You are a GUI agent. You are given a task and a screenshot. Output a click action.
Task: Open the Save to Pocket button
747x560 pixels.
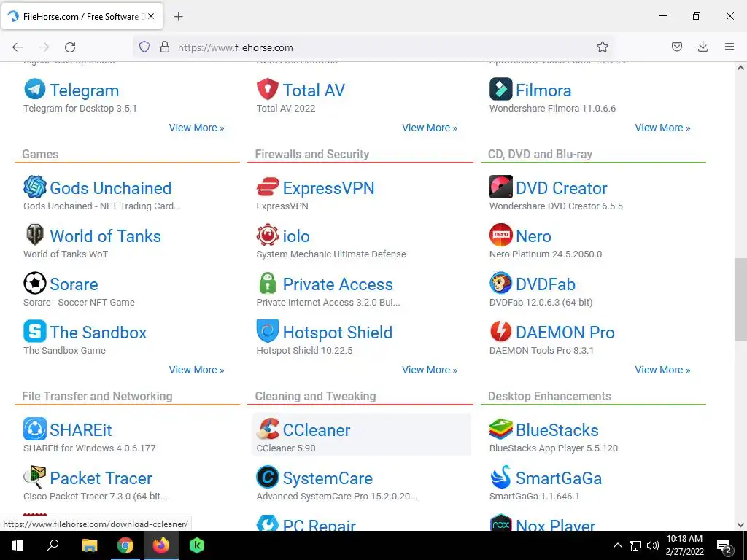(x=676, y=47)
